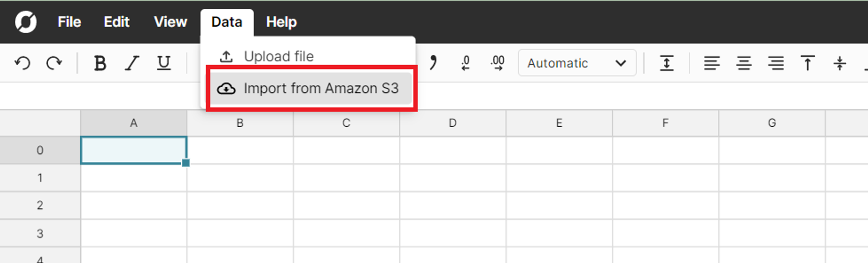
Task: Toggle bold formatting
Action: tap(100, 63)
